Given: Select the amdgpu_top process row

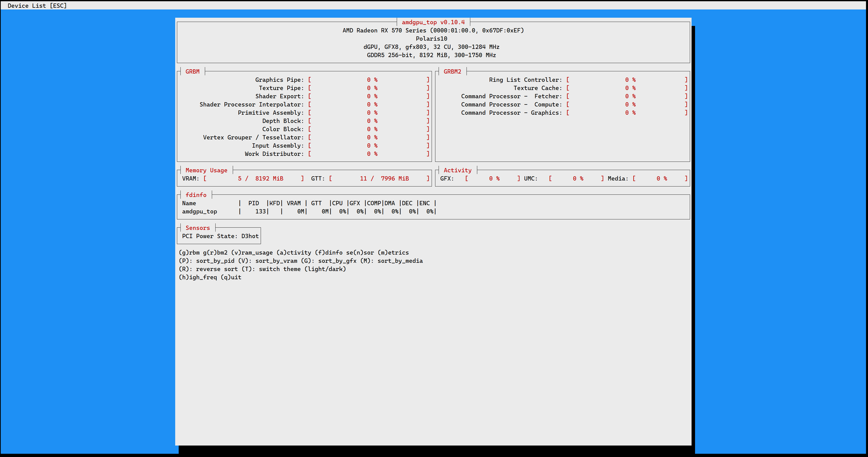Looking at the screenshot, I should pyautogui.click(x=199, y=212).
